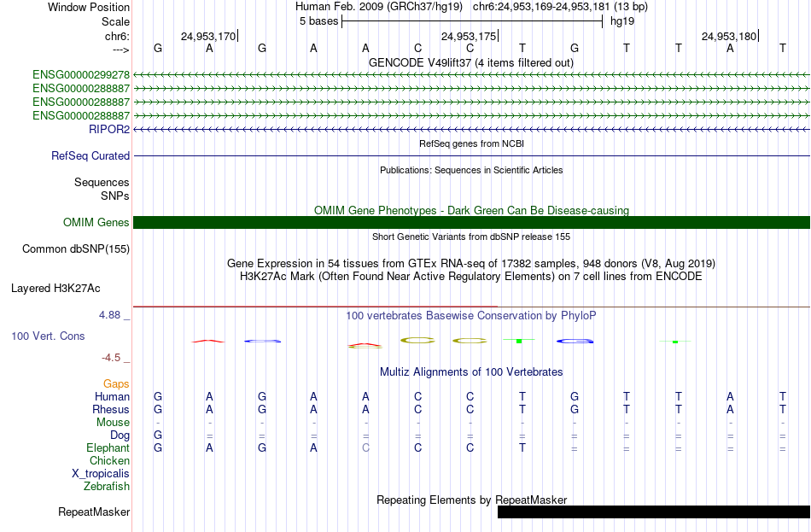Select the RIPOR2 gene label

(x=109, y=130)
